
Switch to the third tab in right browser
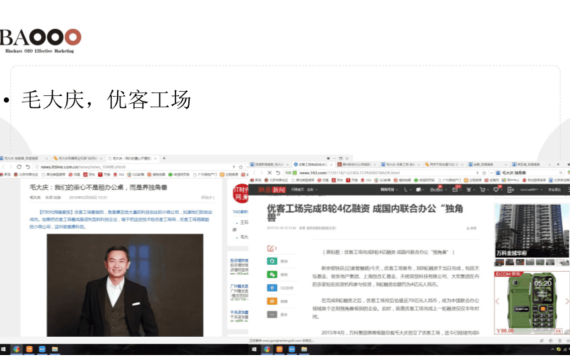356,164
